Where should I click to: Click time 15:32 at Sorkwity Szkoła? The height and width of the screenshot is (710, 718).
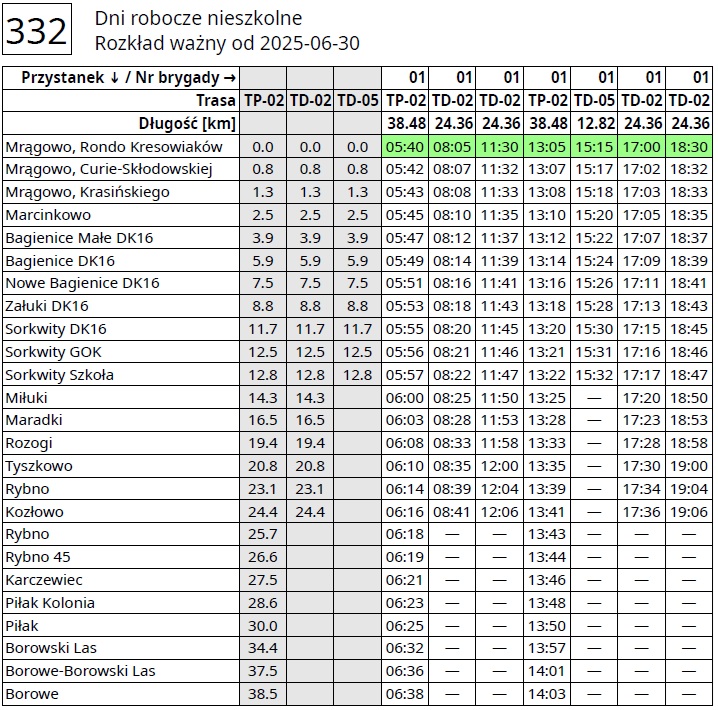point(594,375)
